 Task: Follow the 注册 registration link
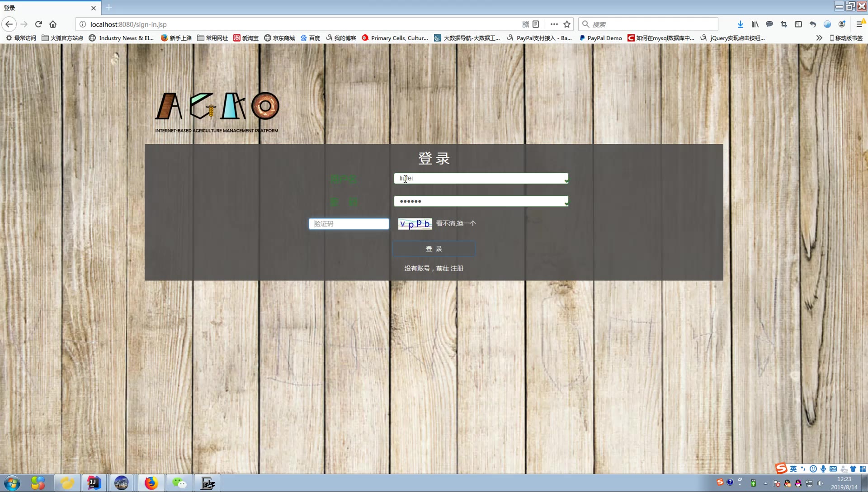[x=457, y=268]
